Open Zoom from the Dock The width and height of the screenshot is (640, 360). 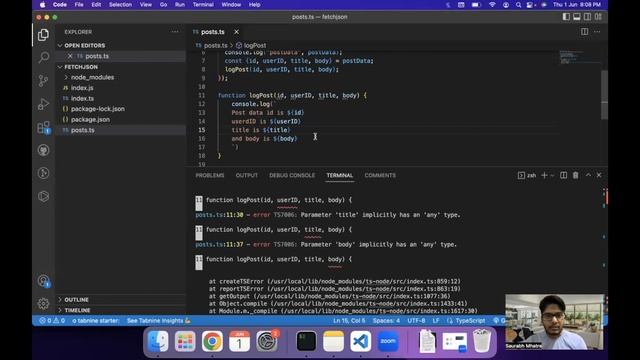388,341
